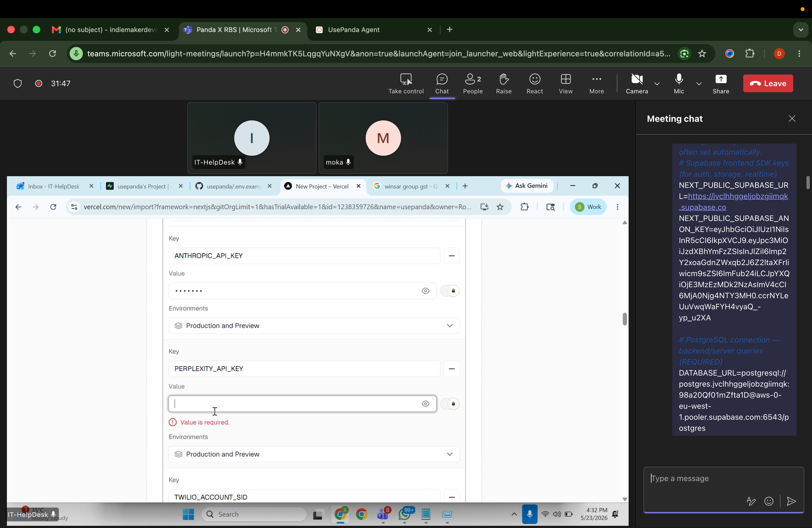Toggle sensitive lock for ANTHROPIC_API_KEY
Image resolution: width=812 pixels, height=528 pixels.
(x=450, y=291)
